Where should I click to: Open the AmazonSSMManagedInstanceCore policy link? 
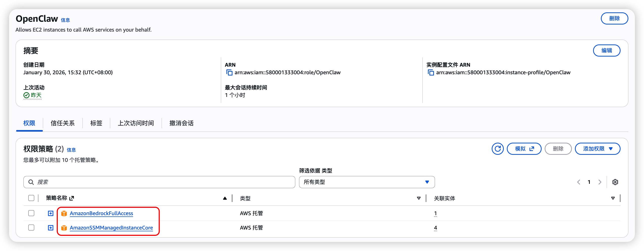coord(111,228)
